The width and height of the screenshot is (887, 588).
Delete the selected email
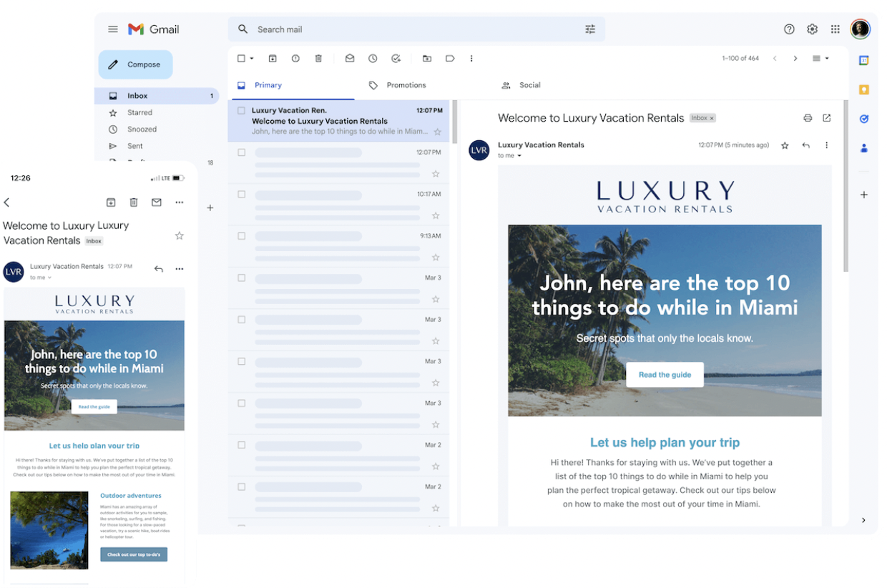(x=318, y=58)
